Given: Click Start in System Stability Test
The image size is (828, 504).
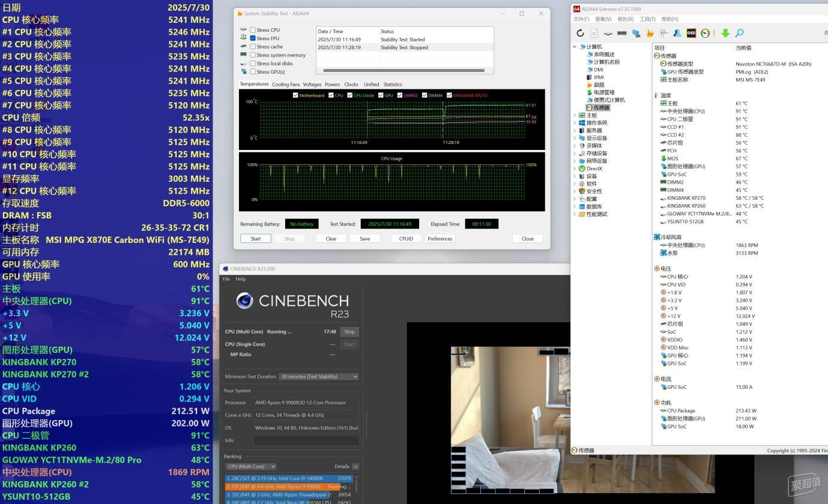Looking at the screenshot, I should tap(256, 239).
